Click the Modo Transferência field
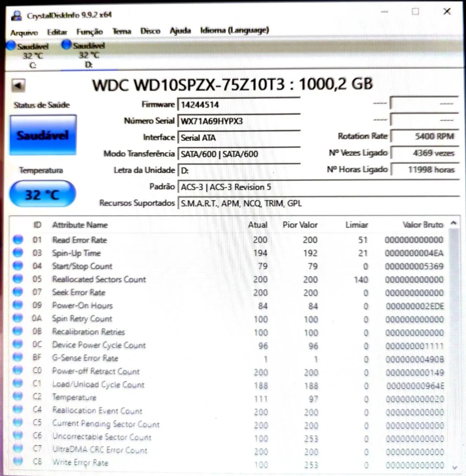 tap(239, 154)
